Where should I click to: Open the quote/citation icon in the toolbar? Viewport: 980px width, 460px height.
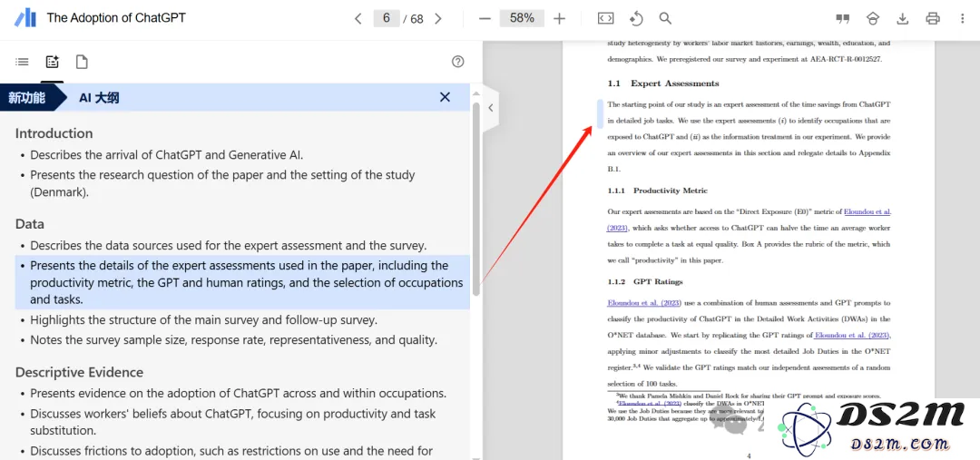pos(843,19)
